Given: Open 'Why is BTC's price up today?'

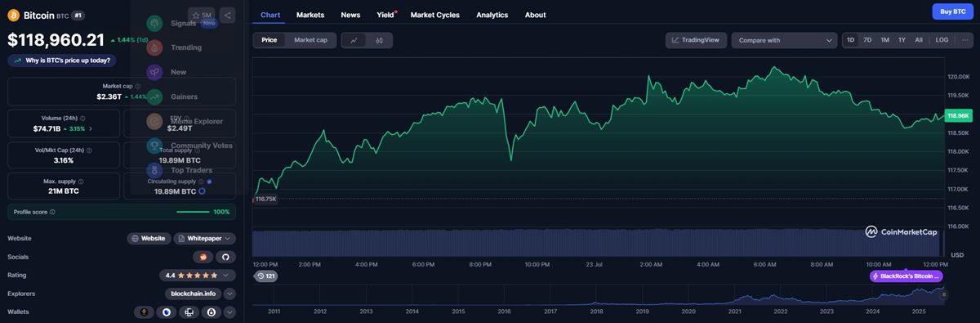Looking at the screenshot, I should [x=62, y=60].
